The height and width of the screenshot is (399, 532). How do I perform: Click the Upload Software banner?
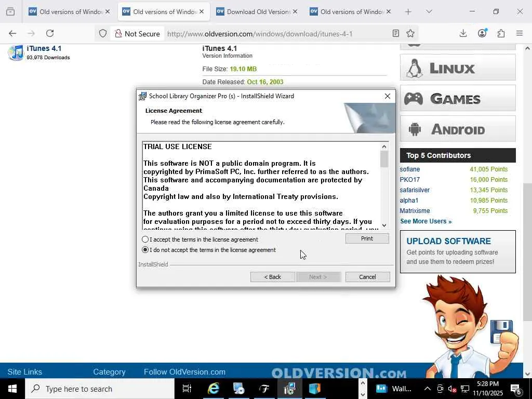pos(458,252)
